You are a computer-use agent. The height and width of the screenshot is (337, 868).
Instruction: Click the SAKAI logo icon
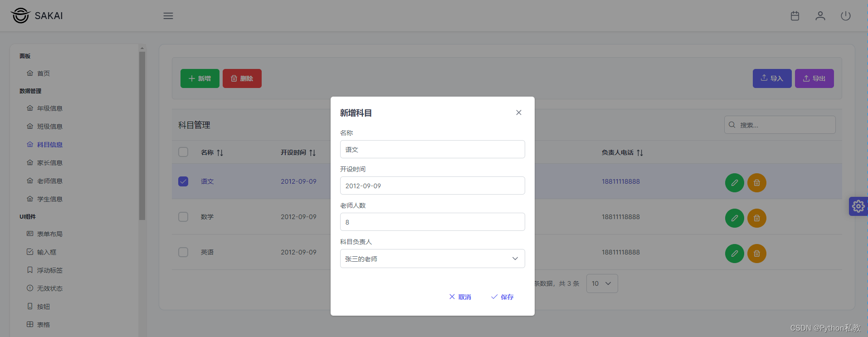click(x=20, y=15)
